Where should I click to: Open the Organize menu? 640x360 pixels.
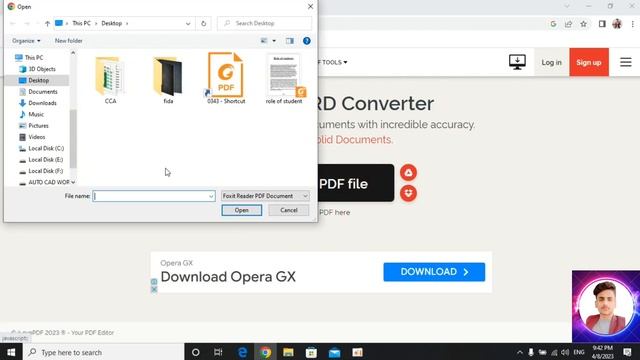tap(26, 41)
